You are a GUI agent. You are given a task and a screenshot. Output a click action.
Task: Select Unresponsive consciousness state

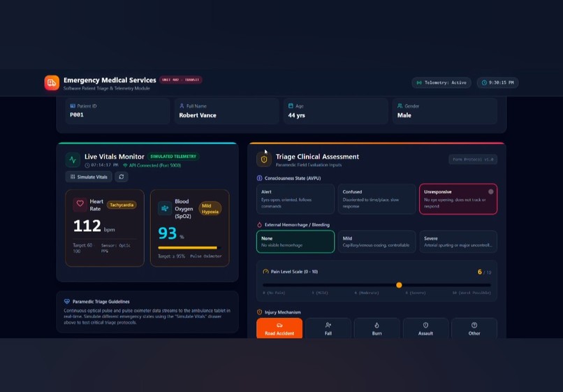458,199
